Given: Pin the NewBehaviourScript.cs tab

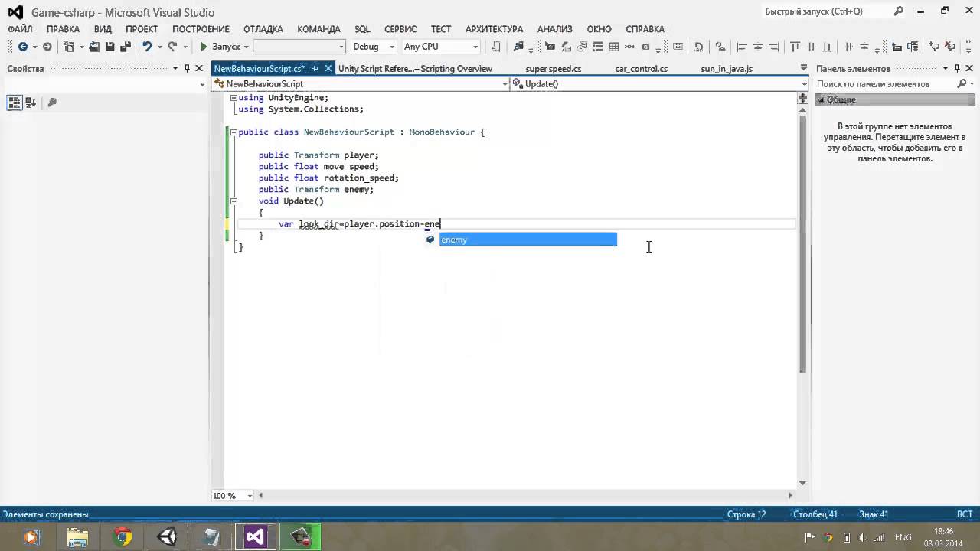Looking at the screenshot, I should [315, 69].
